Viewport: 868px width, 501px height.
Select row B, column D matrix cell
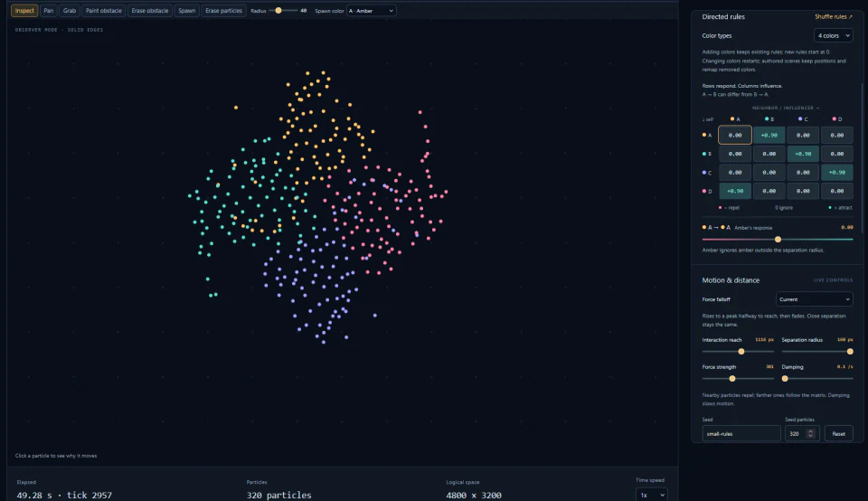tap(837, 154)
